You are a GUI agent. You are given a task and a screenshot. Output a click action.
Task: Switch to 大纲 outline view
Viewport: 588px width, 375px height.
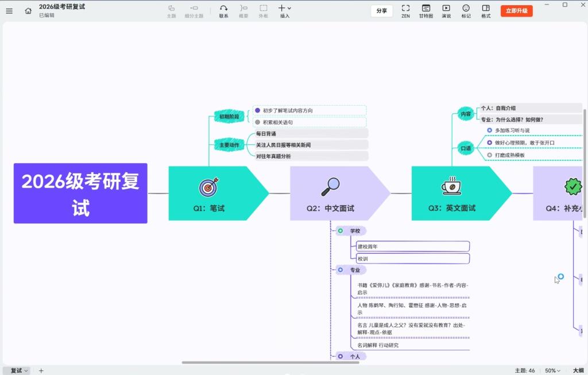pos(578,370)
